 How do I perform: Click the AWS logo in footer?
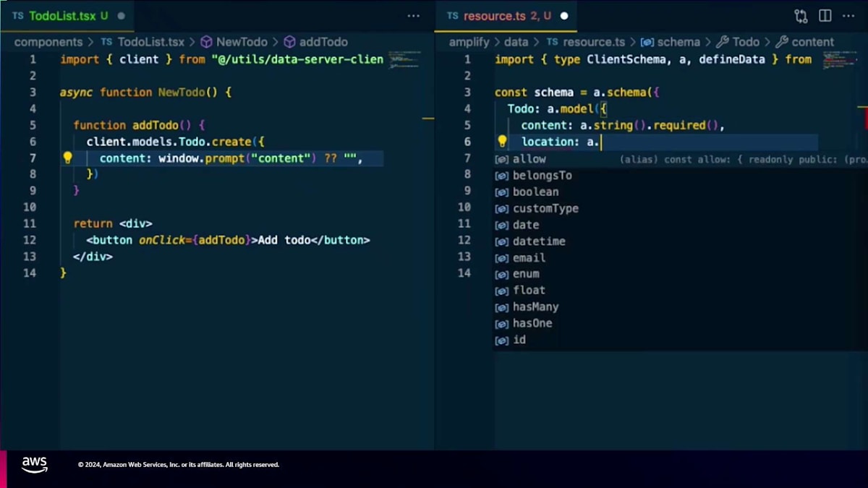pos(35,465)
